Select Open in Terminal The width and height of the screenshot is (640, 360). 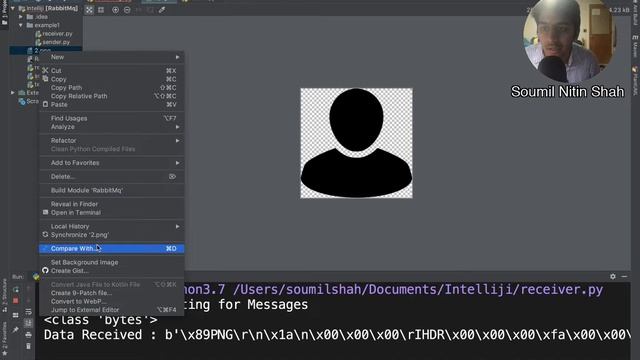click(111, 213)
